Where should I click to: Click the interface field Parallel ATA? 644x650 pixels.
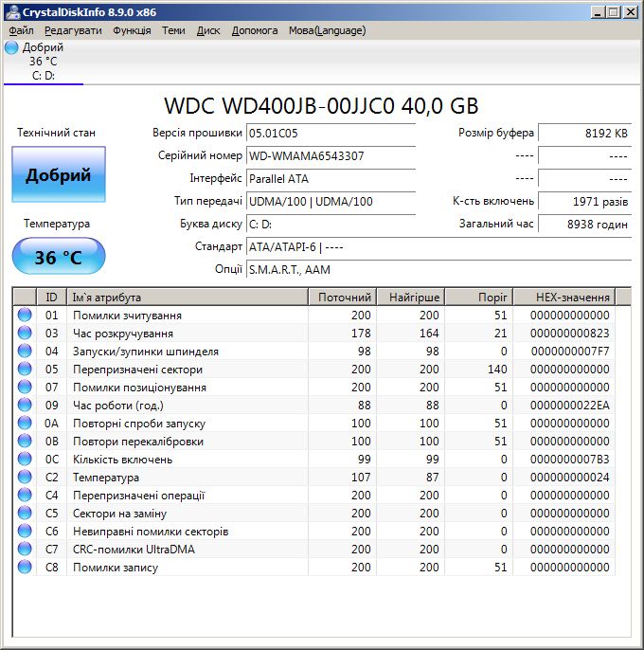(331, 179)
